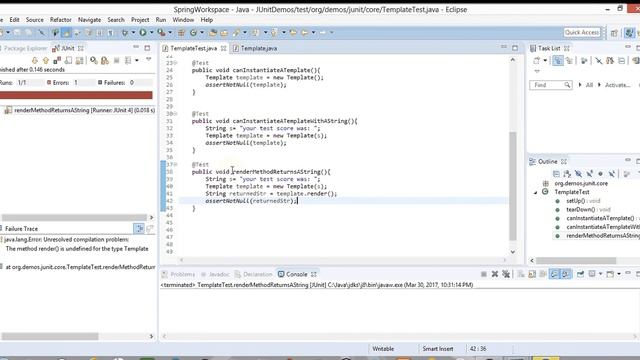Open the Display Selected Console dropdown arrow
The image size is (640, 360).
pos(600,274)
